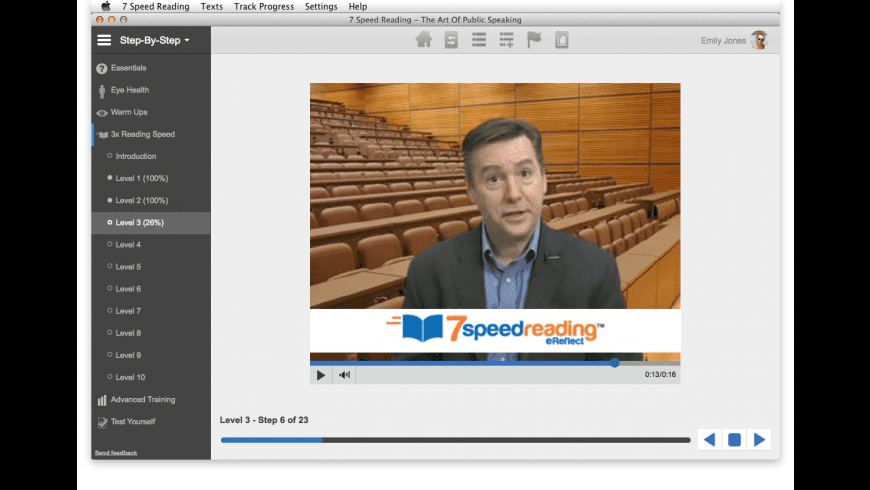The image size is (870, 490).
Task: Click the list view toolbar icon
Action: coord(479,40)
